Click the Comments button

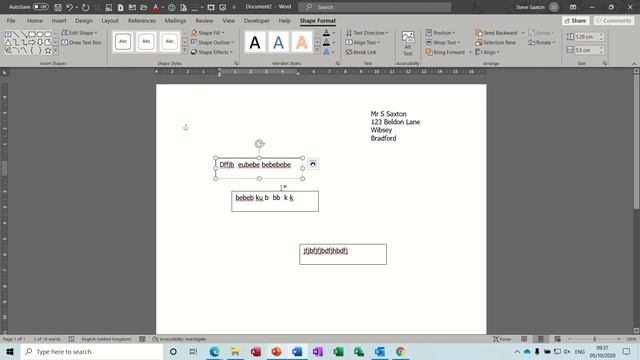click(614, 21)
